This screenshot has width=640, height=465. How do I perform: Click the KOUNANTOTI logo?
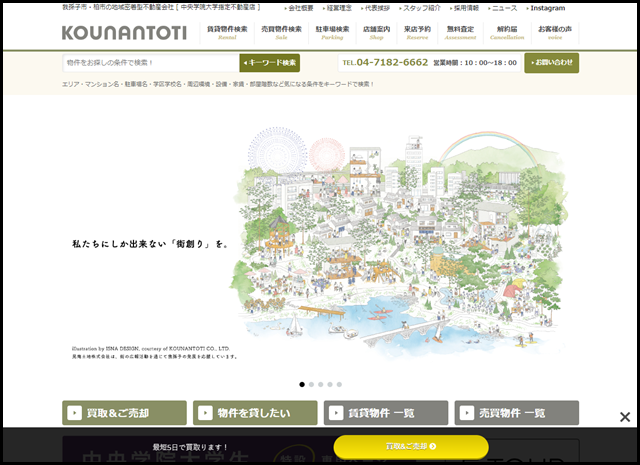(x=124, y=33)
